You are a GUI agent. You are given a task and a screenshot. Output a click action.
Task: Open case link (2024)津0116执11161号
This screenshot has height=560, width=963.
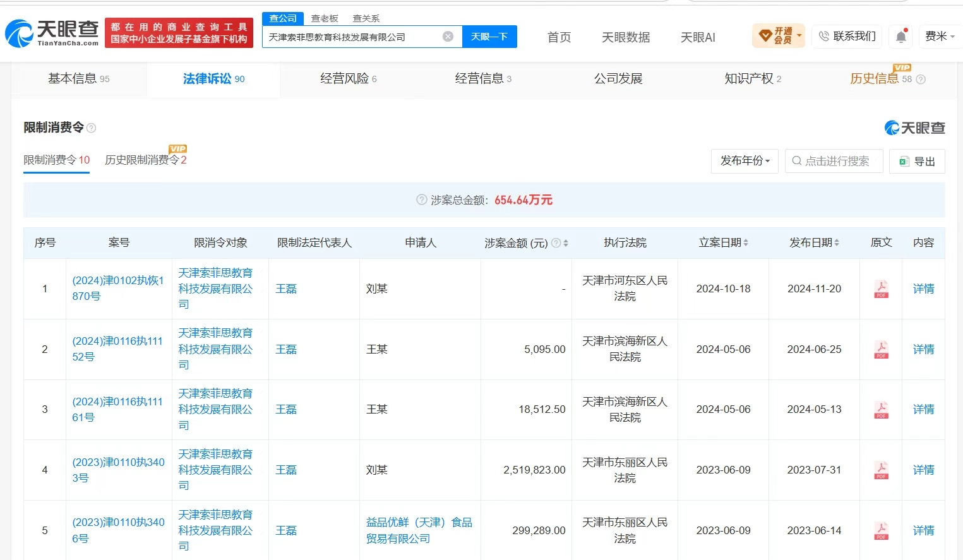117,410
